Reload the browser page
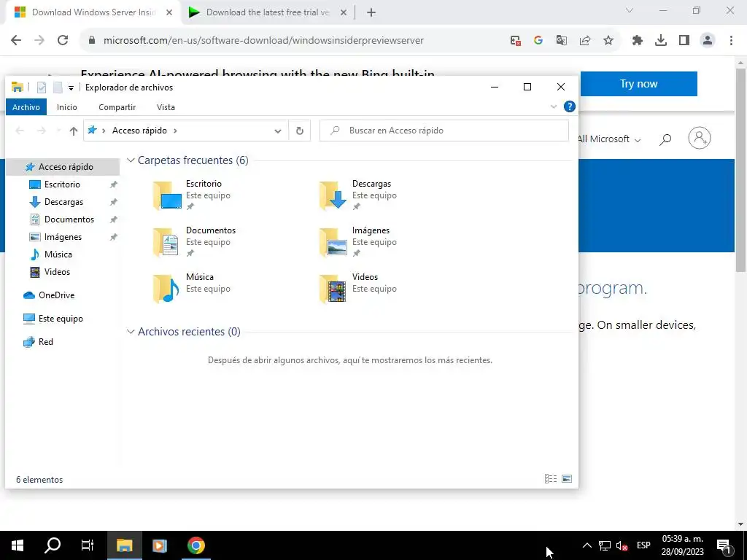The image size is (747, 560). tap(63, 41)
